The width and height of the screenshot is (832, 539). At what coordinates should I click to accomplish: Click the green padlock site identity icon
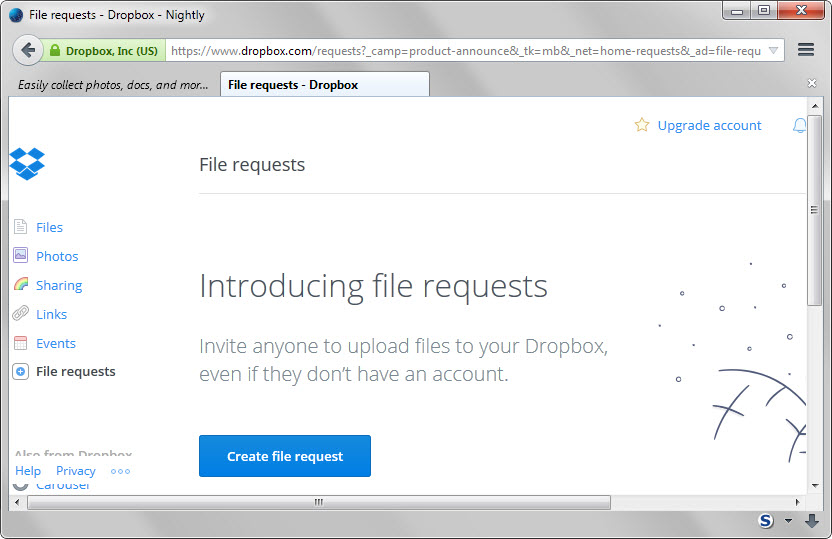point(55,50)
